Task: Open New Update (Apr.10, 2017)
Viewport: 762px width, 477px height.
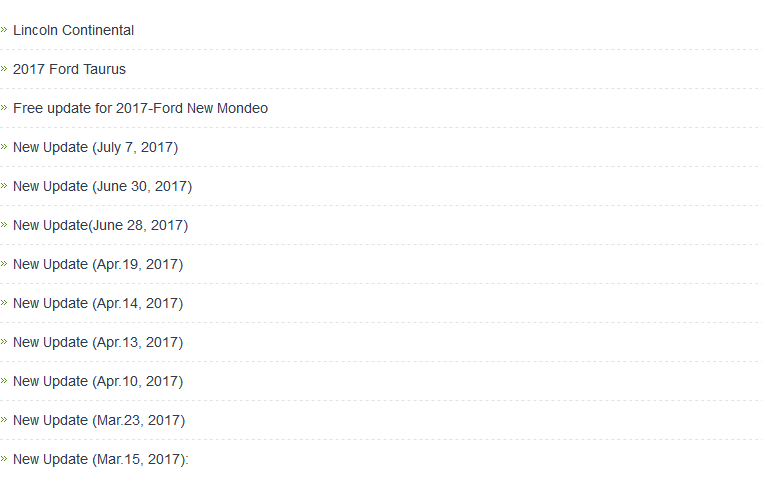Action: point(98,381)
